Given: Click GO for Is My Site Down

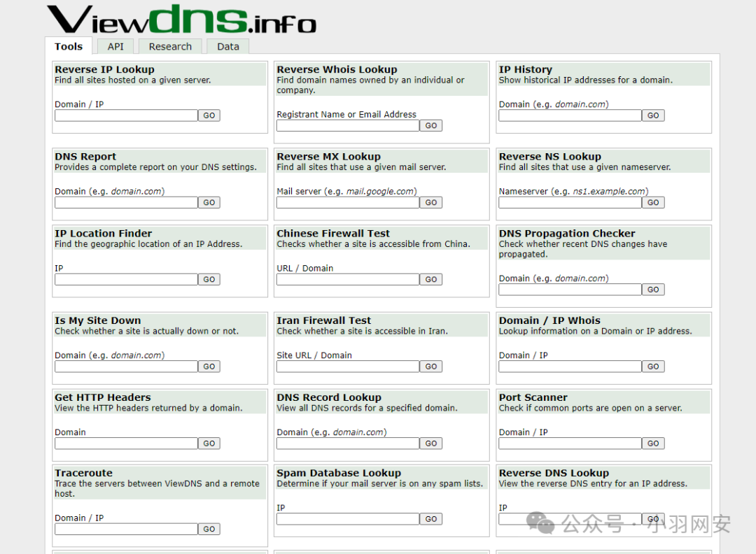Looking at the screenshot, I should pyautogui.click(x=209, y=367).
